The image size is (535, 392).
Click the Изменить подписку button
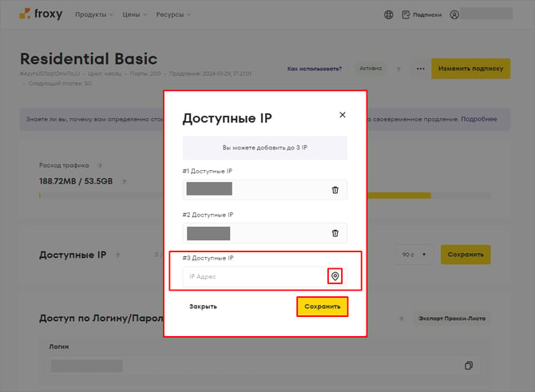coord(470,69)
